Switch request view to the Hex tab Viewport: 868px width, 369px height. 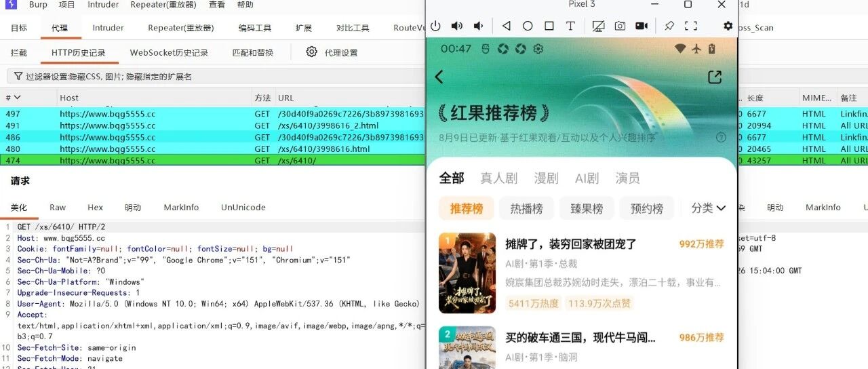(x=95, y=208)
